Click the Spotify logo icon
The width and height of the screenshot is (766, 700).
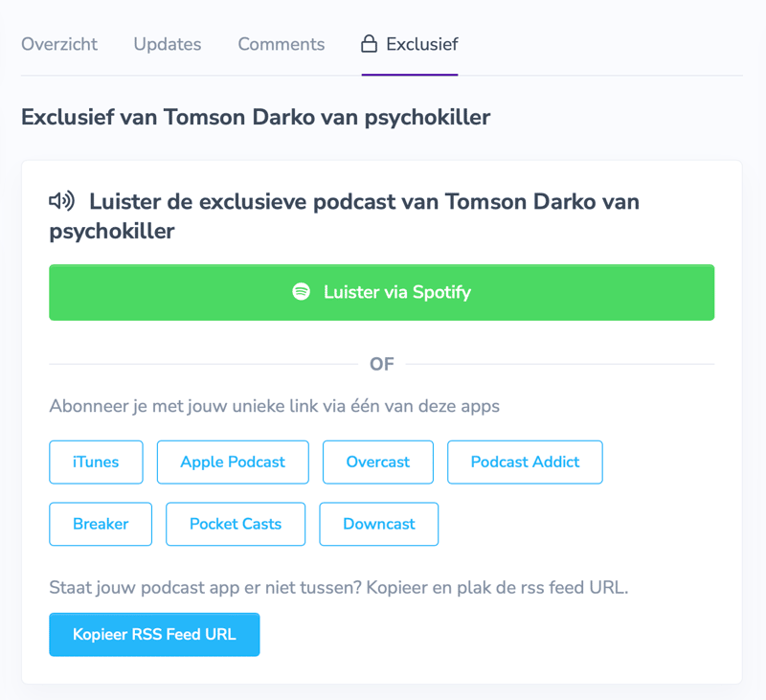(x=302, y=292)
